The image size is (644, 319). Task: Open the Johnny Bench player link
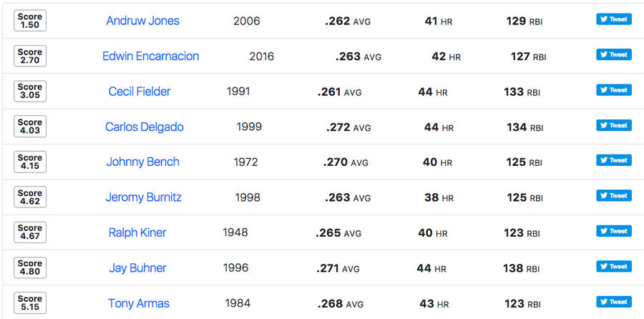pos(142,162)
